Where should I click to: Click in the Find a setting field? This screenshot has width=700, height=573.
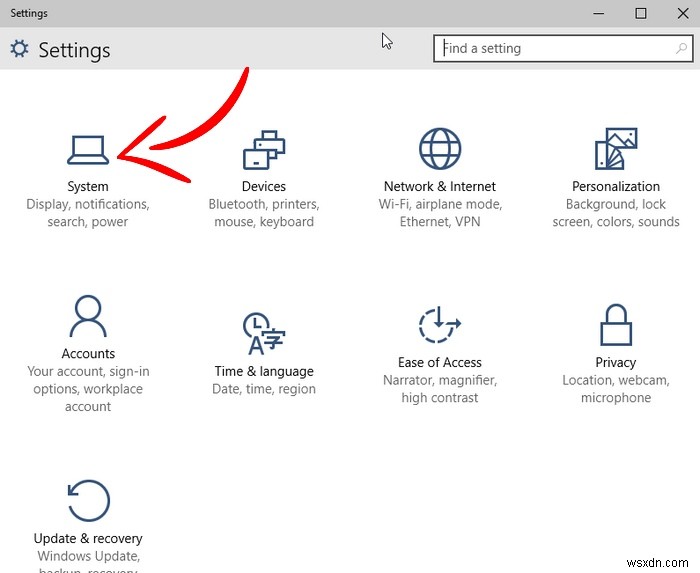[563, 48]
